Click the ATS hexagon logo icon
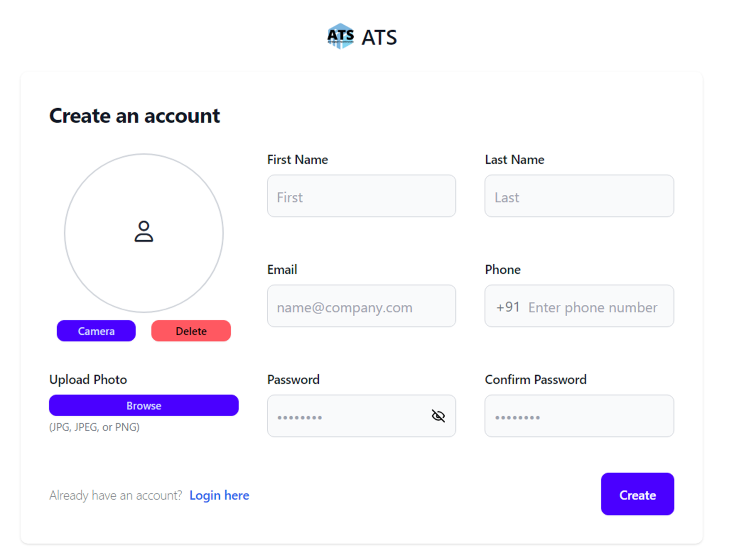The height and width of the screenshot is (560, 729). 340,37
